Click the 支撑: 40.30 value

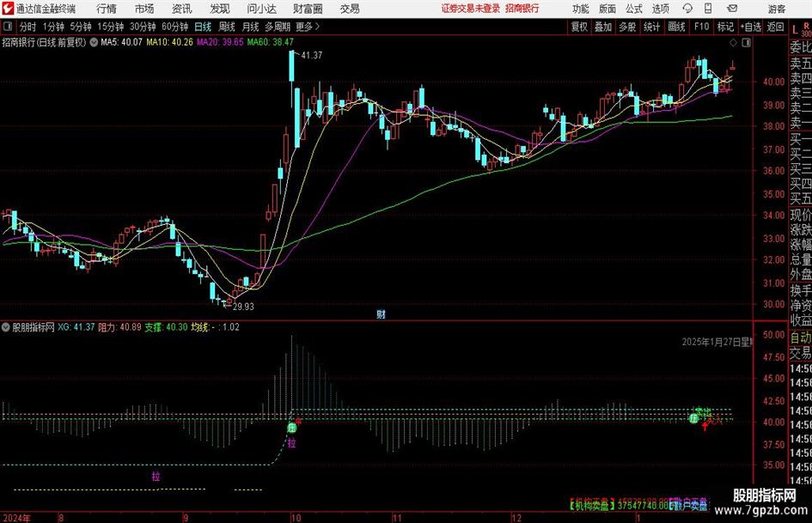point(166,327)
